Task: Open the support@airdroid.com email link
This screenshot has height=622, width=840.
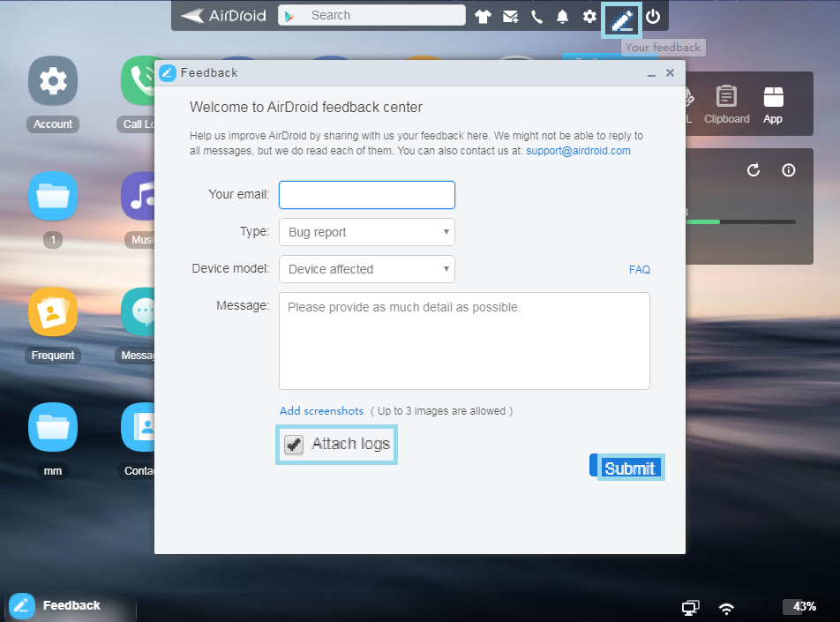Action: (578, 151)
